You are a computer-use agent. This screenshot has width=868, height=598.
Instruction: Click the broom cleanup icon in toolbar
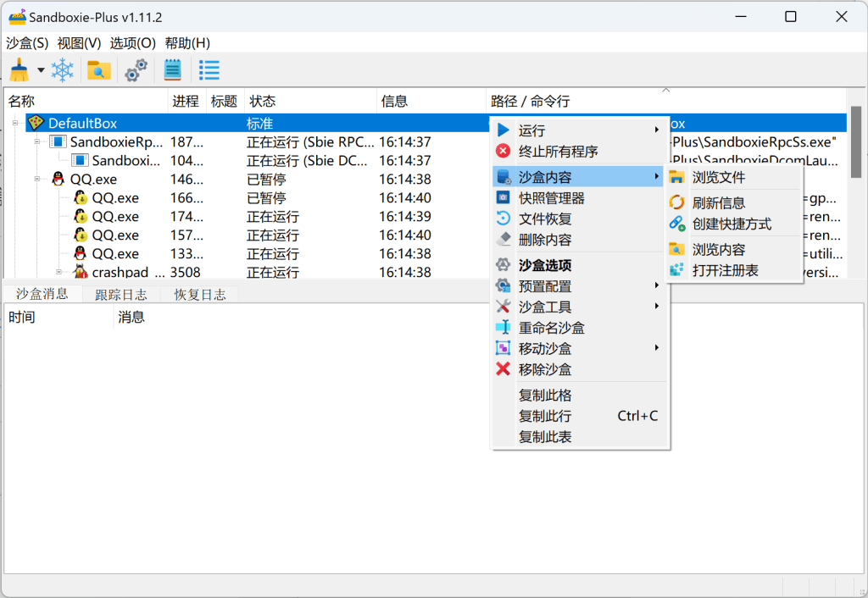tap(19, 70)
